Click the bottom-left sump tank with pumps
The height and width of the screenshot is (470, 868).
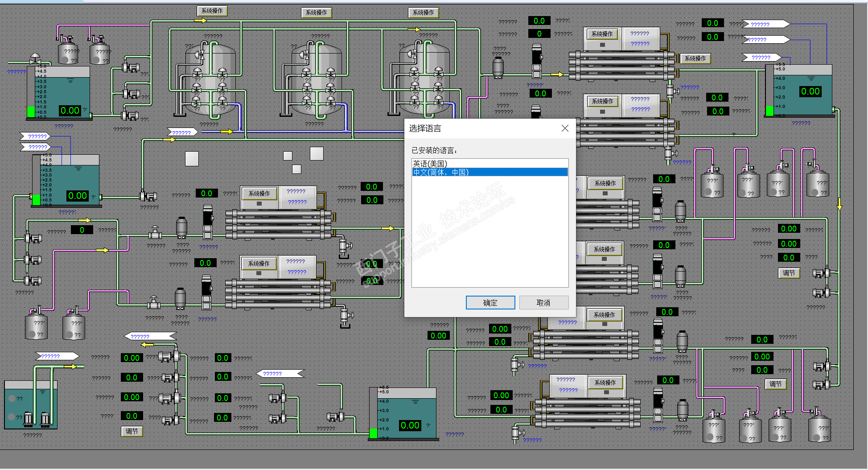point(30,405)
